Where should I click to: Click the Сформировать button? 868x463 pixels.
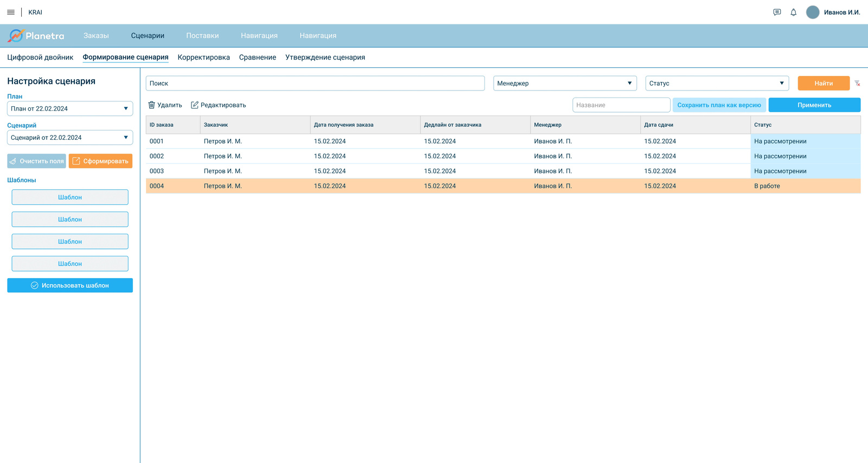tap(100, 161)
